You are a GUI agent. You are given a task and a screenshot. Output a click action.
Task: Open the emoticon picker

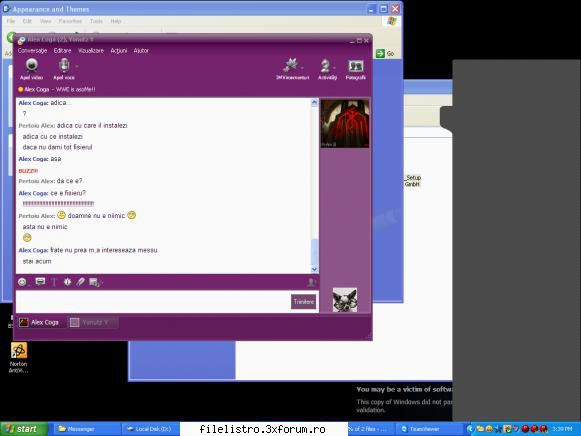point(23,282)
